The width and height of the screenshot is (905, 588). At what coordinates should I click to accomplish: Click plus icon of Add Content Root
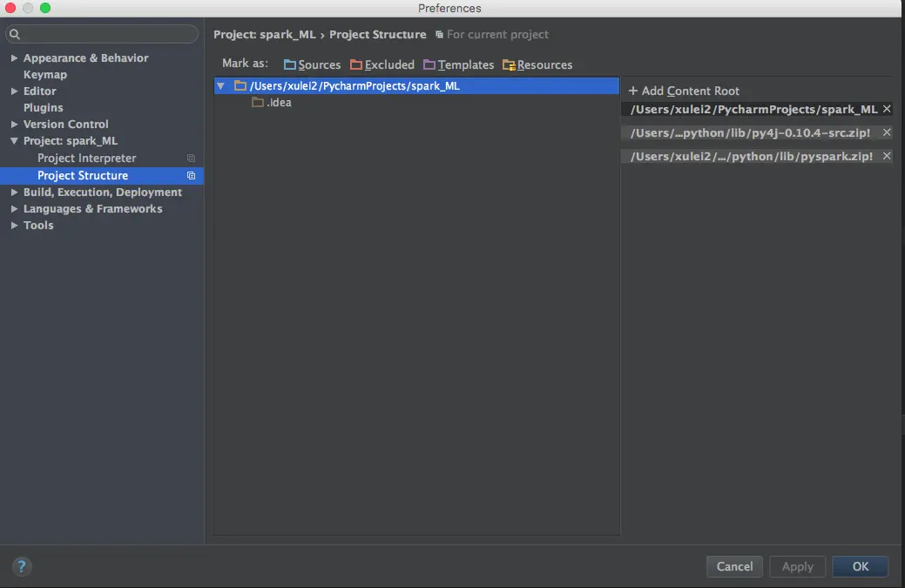(633, 91)
